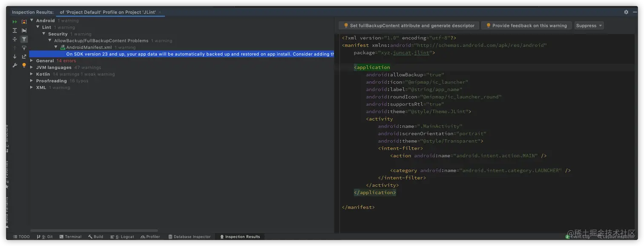Viewport: 644px width, 246px height.
Task: Click the android.intent.category.LAUNCHER line
Action: (480, 170)
